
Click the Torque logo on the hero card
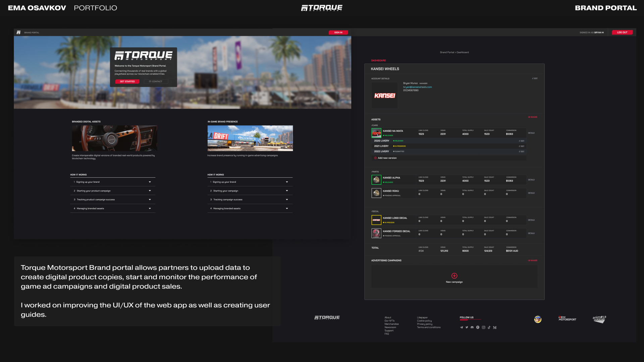pyautogui.click(x=144, y=56)
